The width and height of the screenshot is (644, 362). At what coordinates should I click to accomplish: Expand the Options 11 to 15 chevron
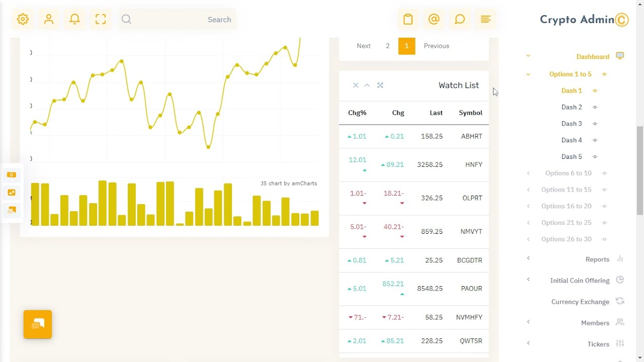[528, 190]
